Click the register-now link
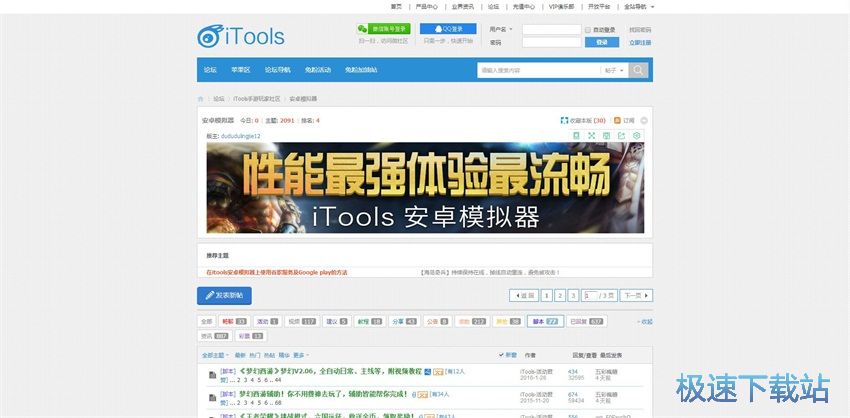The height and width of the screenshot is (418, 850). (640, 42)
